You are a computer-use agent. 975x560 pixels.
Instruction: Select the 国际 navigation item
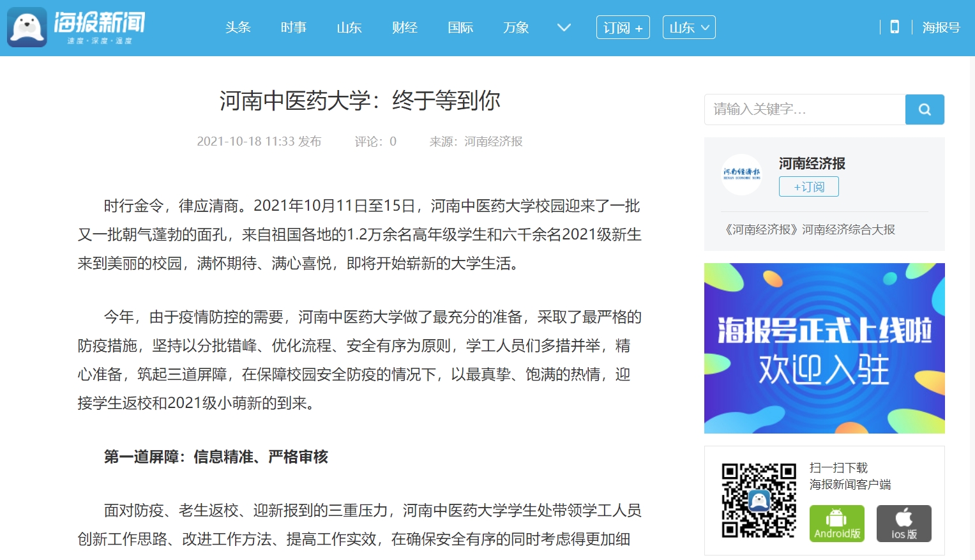point(460,27)
